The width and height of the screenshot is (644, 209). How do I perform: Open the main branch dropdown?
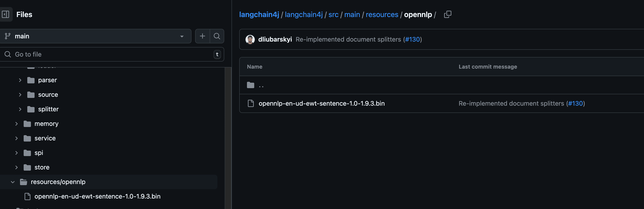95,36
